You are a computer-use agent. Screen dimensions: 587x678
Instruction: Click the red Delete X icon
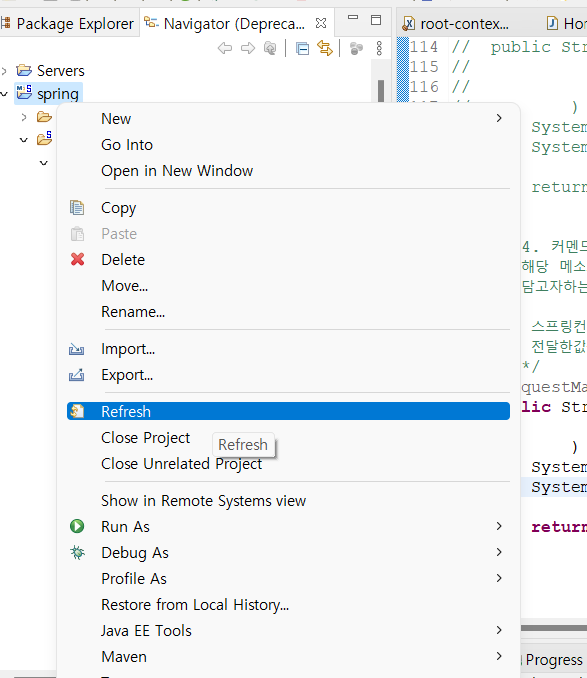pyautogui.click(x=77, y=259)
